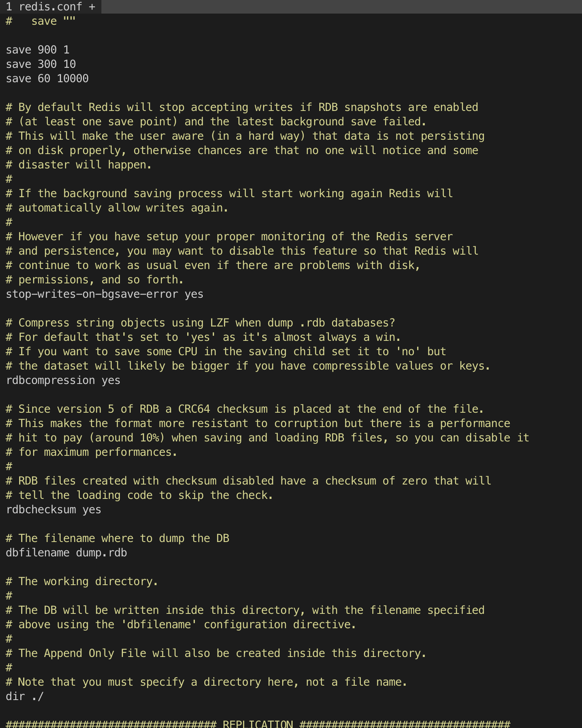Click the dump.rdb filename value

click(x=101, y=553)
